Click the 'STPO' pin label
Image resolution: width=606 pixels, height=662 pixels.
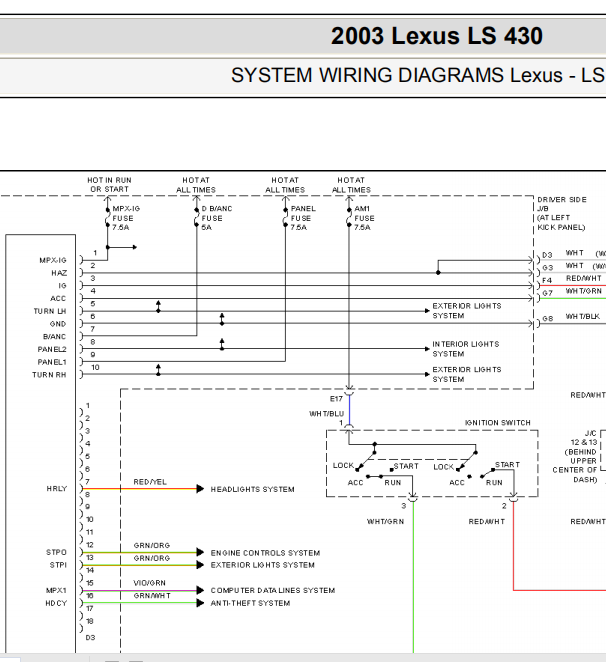click(x=56, y=552)
